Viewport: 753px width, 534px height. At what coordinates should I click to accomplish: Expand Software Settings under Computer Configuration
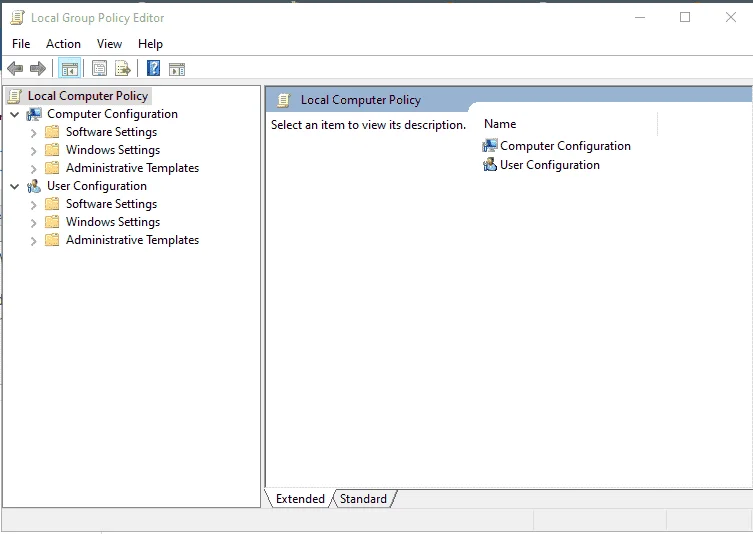(33, 133)
